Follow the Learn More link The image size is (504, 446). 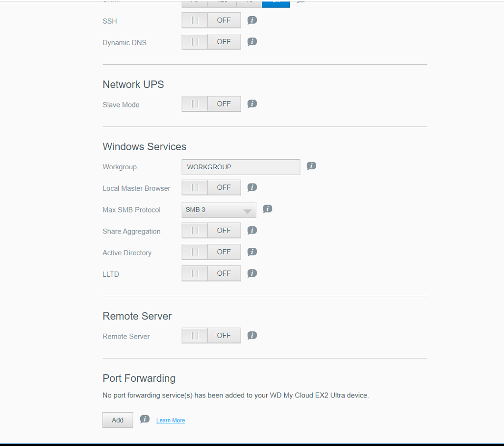tap(171, 420)
